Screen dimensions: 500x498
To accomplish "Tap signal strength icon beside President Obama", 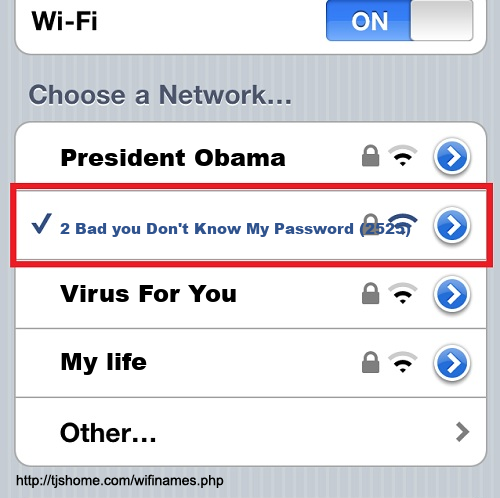I will [403, 156].
